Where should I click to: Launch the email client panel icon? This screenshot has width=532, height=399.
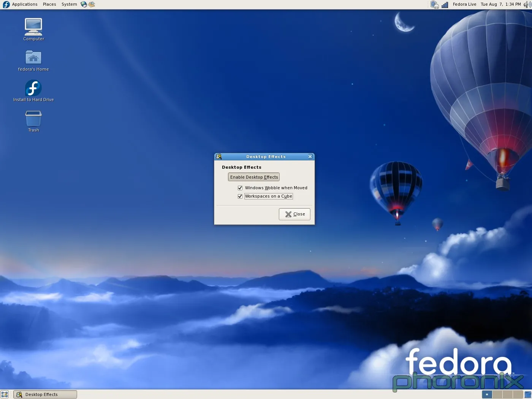92,5
